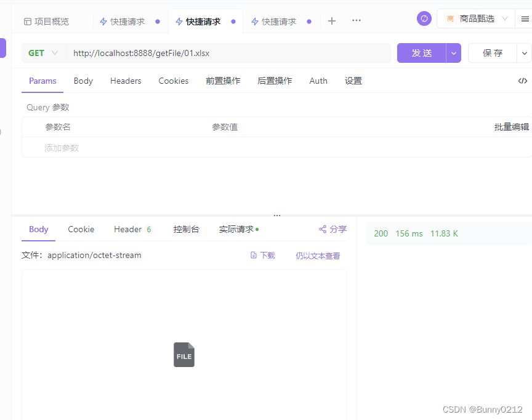Viewport: 532px width, 420px height.
Task: Click the 156 ms response time
Action: [409, 233]
